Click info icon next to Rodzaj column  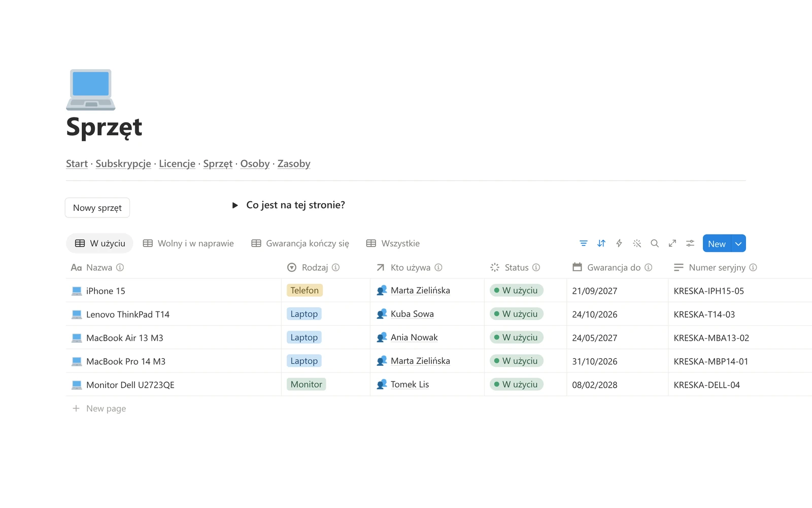(x=335, y=267)
